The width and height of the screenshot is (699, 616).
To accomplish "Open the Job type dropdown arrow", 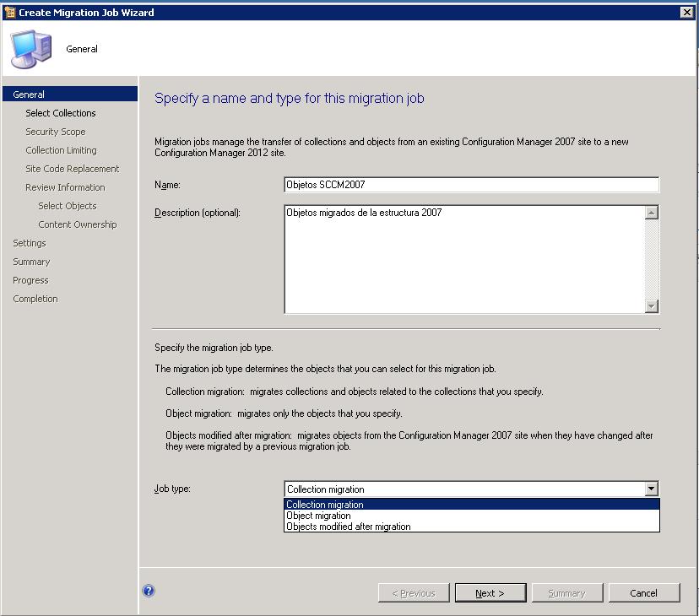I will click(x=651, y=489).
